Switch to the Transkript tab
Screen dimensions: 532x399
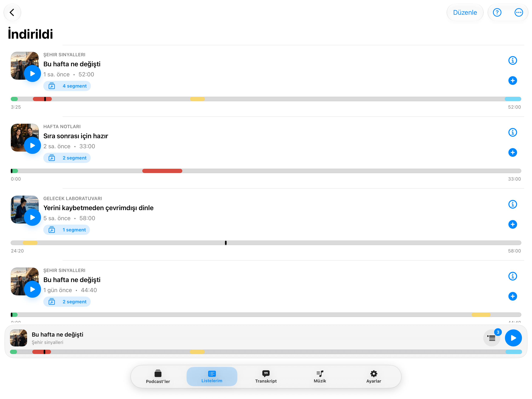click(x=266, y=377)
